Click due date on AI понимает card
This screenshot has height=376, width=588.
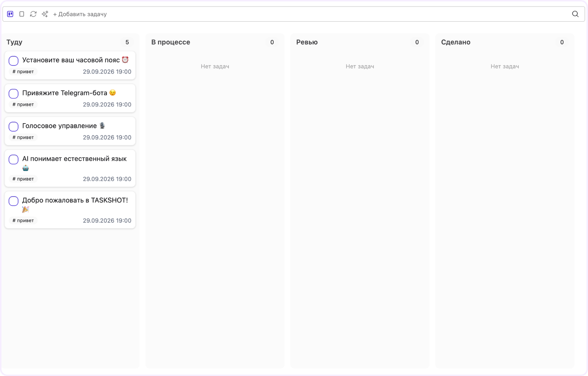(107, 179)
